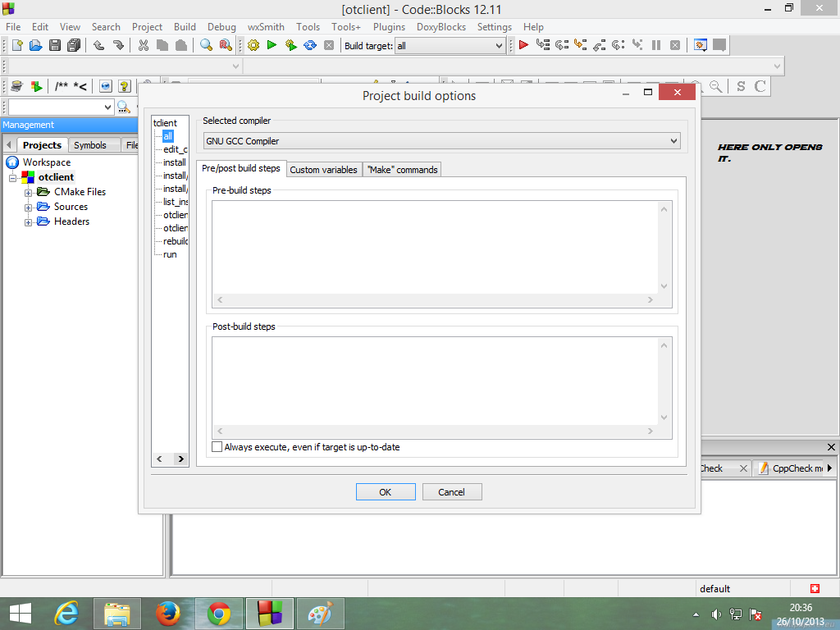Select the 'all' build target
The image size is (840, 630).
coord(167,136)
